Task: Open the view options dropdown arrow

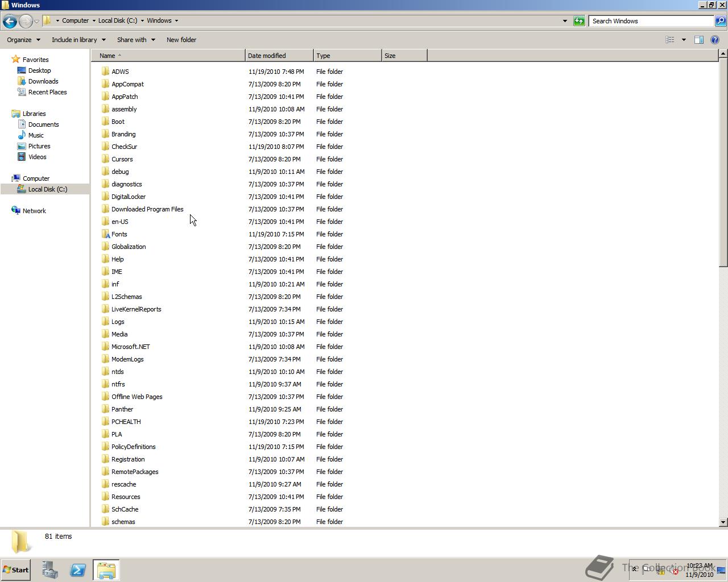Action: [x=684, y=40]
